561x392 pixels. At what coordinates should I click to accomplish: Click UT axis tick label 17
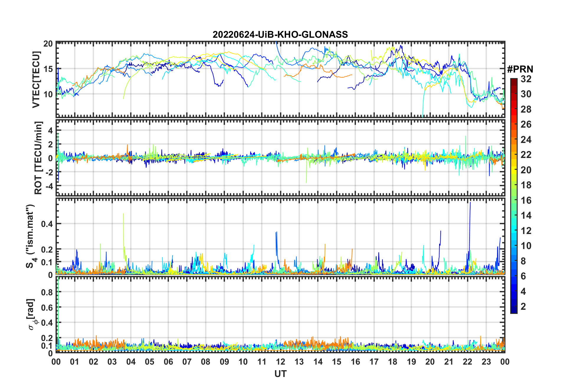pos(374,362)
